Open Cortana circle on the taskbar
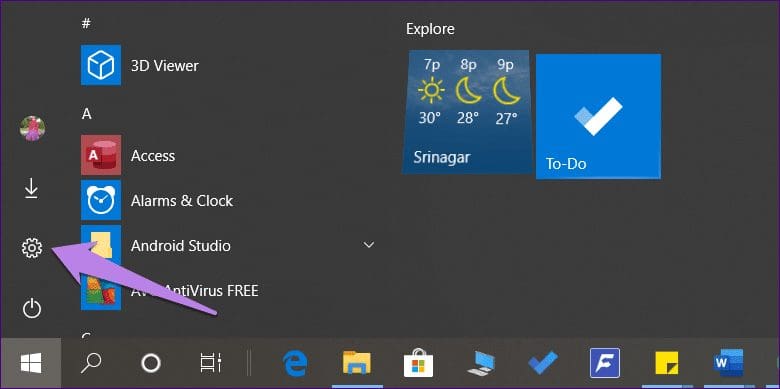Image resolution: width=780 pixels, height=389 pixels. click(151, 364)
